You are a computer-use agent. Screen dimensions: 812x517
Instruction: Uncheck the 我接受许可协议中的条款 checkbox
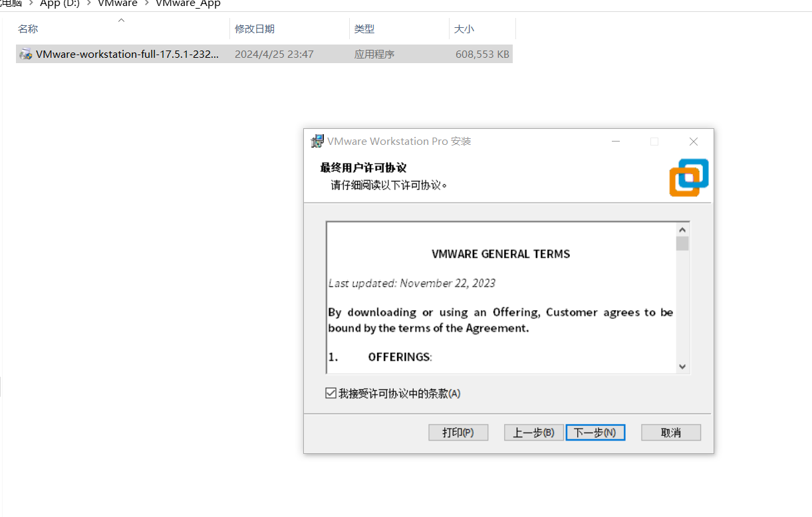point(331,393)
